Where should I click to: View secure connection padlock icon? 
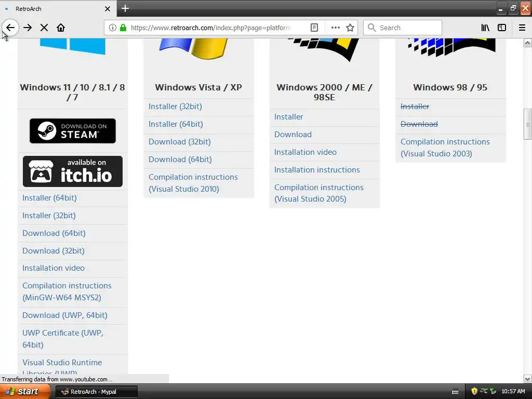click(x=123, y=28)
